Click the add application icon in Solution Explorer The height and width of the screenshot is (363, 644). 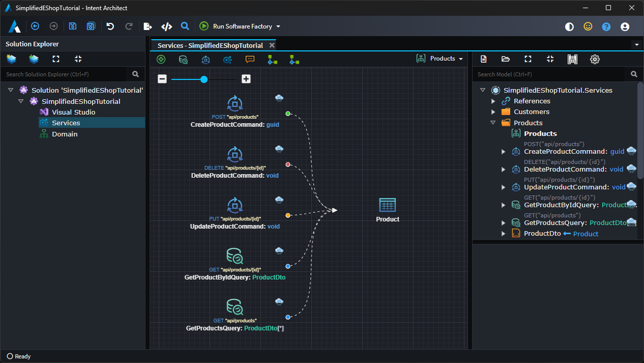34,59
